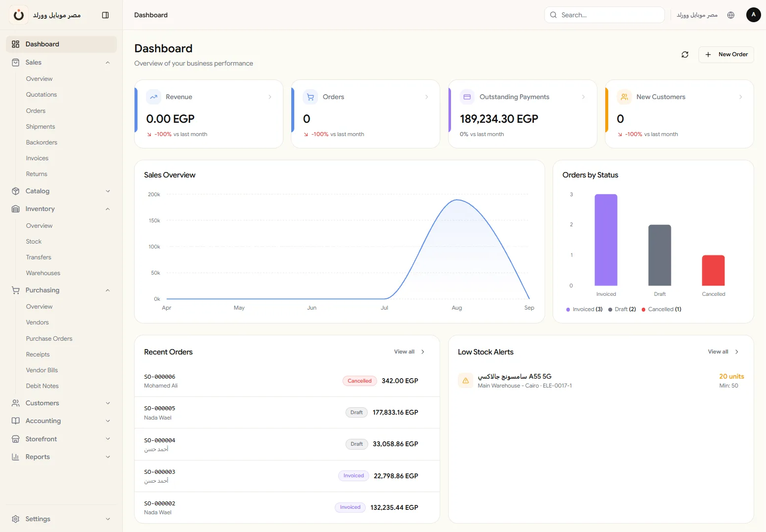
Task: Click the Accounting book icon in sidebar
Action: click(x=16, y=421)
